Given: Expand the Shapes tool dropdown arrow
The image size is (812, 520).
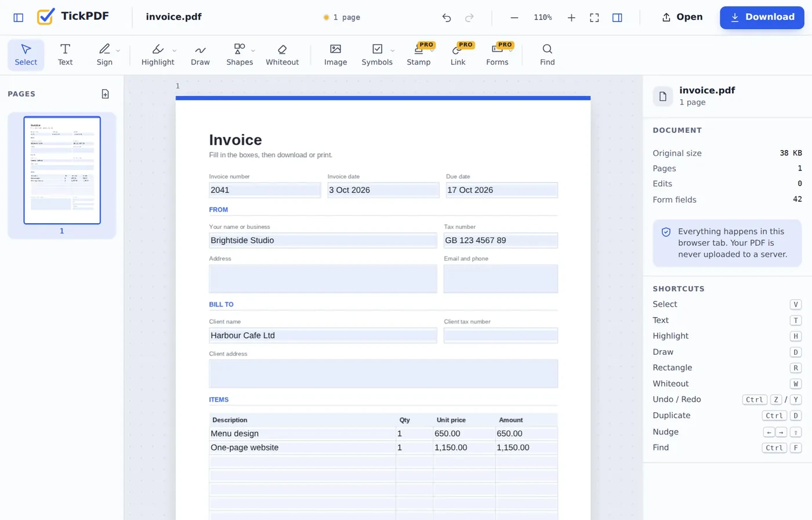Looking at the screenshot, I should click(x=253, y=50).
